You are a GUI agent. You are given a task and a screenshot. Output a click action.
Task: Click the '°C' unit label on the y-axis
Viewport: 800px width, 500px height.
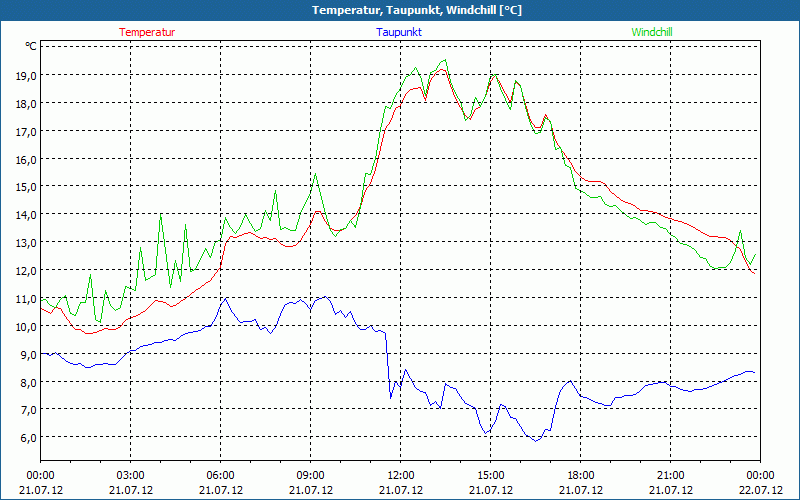(31, 46)
